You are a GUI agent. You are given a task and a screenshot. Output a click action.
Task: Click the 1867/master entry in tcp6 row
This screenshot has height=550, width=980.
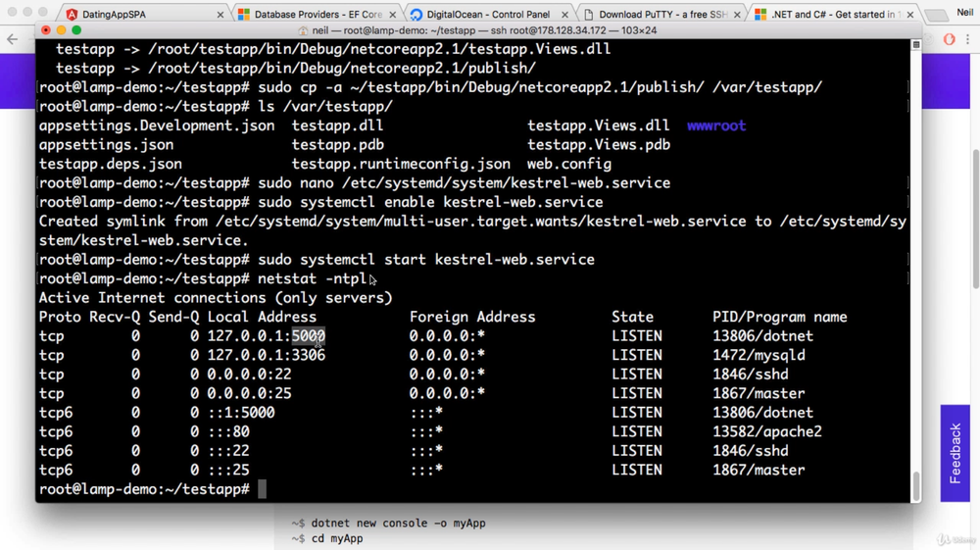[759, 470]
